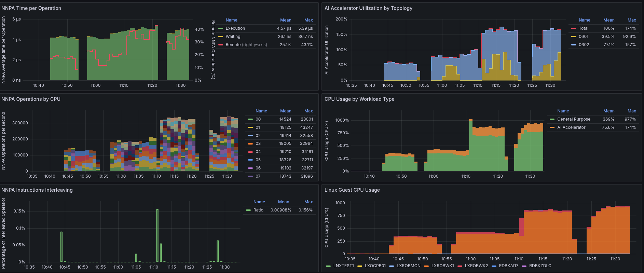Sort Topology legend by Max column

click(x=632, y=20)
